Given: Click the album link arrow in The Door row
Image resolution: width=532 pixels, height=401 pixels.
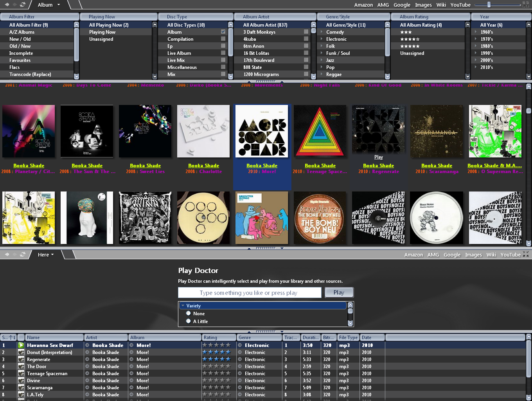Looking at the screenshot, I should click(x=132, y=367).
